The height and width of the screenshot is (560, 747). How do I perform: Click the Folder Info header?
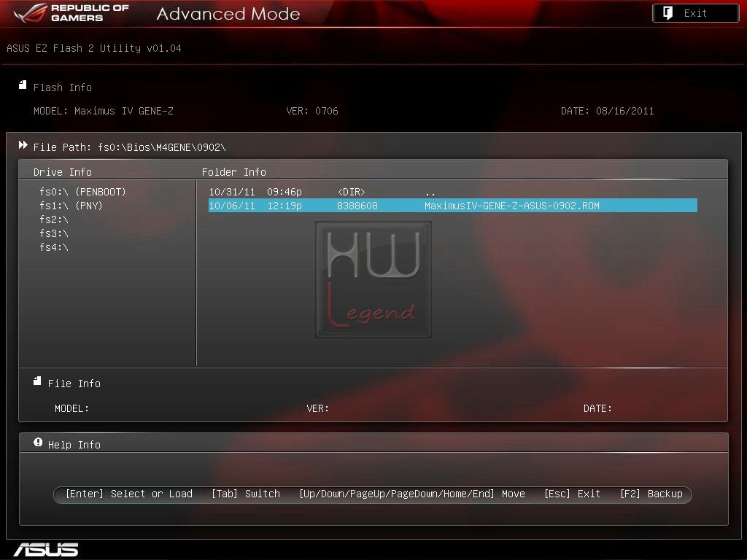[x=234, y=172]
